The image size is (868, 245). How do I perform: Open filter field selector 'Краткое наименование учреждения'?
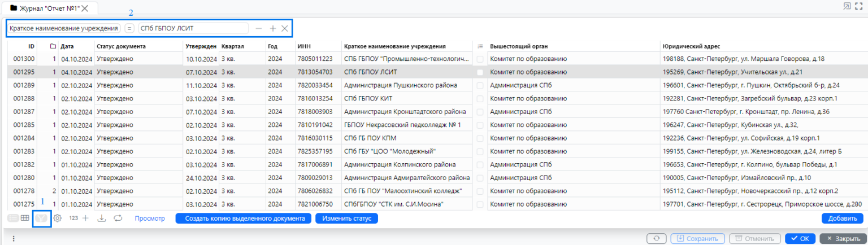click(x=64, y=28)
